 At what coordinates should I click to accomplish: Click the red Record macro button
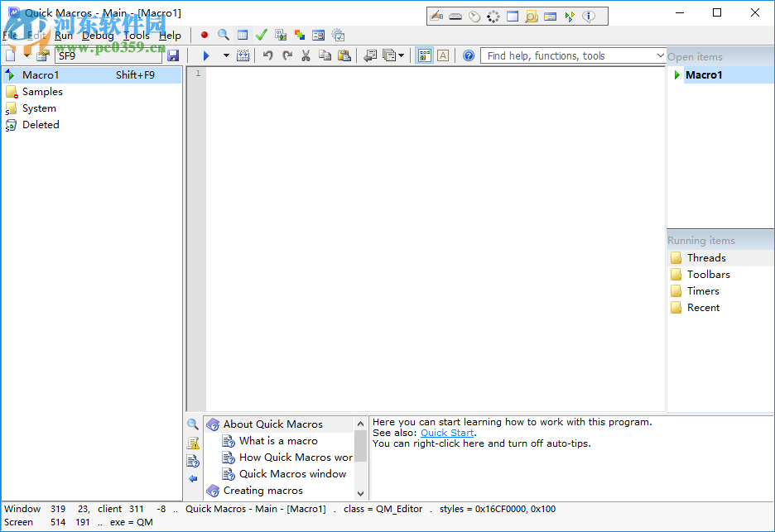click(205, 35)
